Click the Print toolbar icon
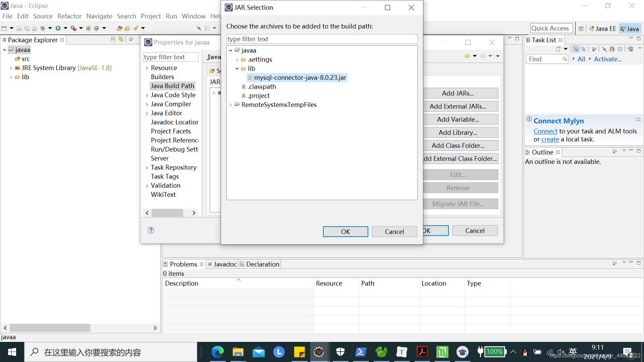644x362 pixels. tap(34, 28)
